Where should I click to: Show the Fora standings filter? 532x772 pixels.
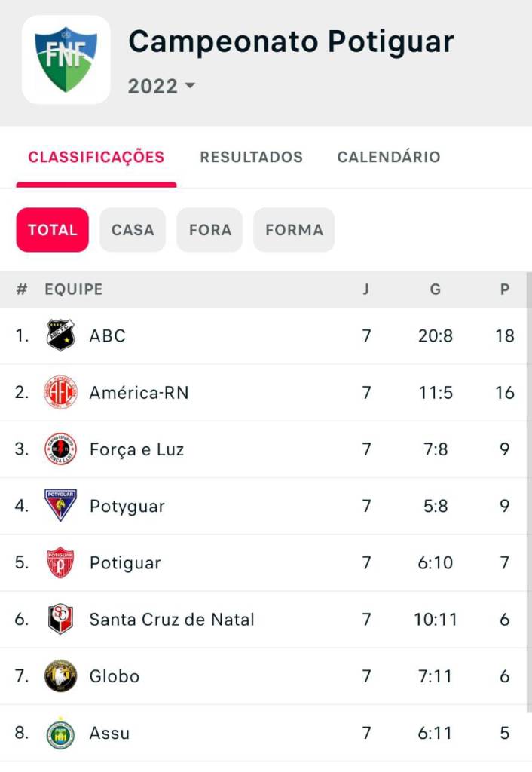(209, 230)
